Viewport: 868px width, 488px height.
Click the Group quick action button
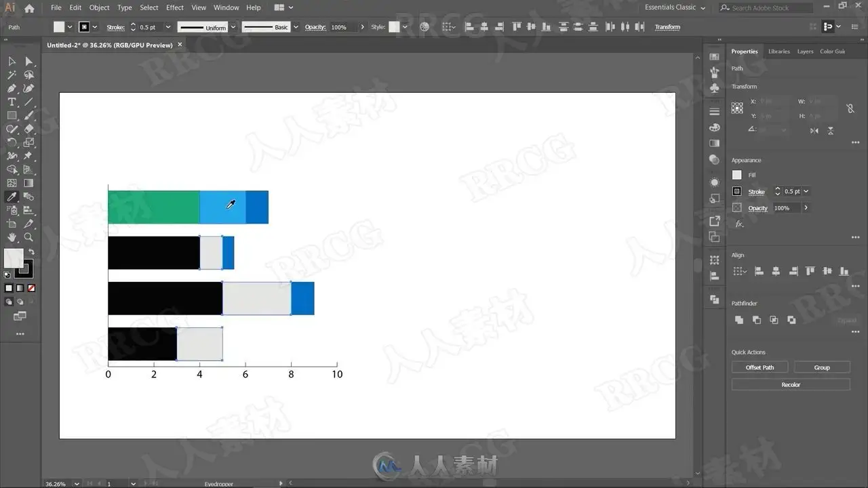pos(822,367)
